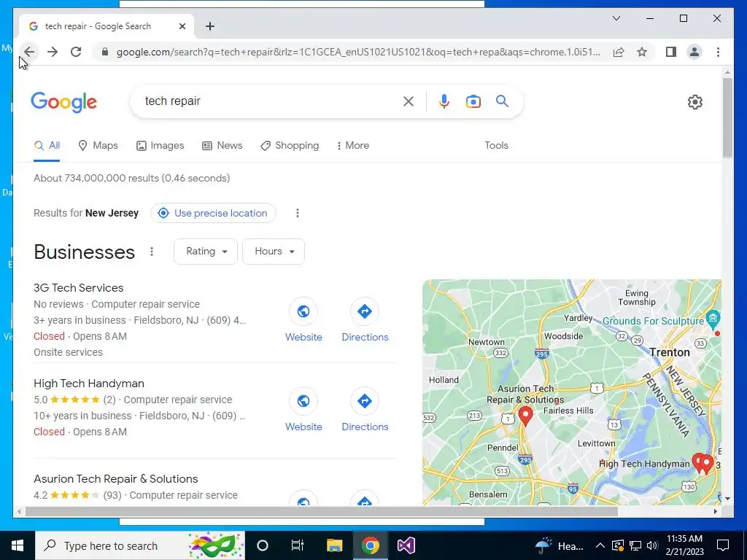Switch to the Maps tab
Image resolution: width=747 pixels, height=560 pixels.
[98, 145]
